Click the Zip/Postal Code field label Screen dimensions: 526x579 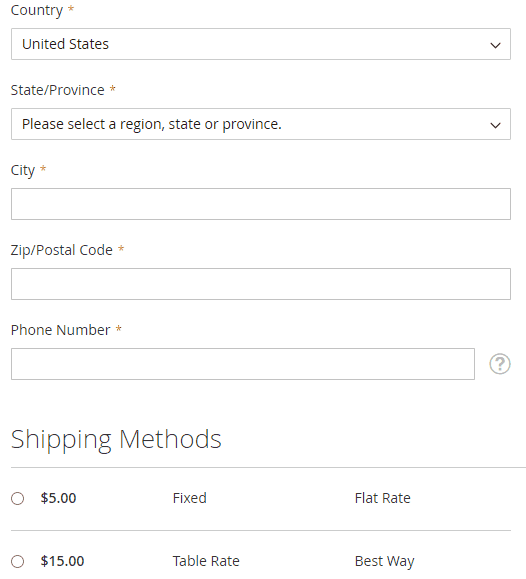[x=61, y=250]
